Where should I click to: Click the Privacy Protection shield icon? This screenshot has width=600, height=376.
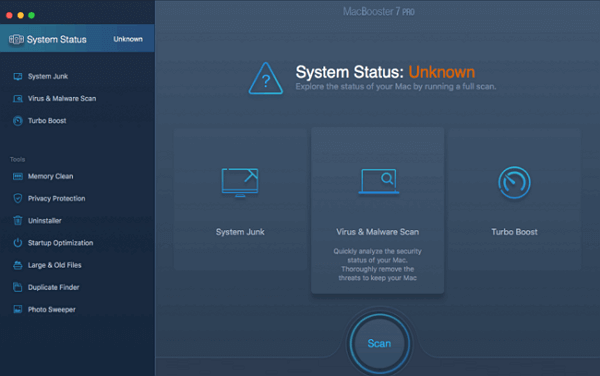click(x=18, y=199)
